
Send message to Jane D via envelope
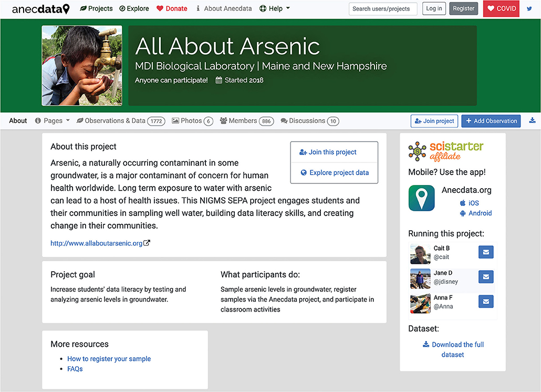tap(486, 277)
